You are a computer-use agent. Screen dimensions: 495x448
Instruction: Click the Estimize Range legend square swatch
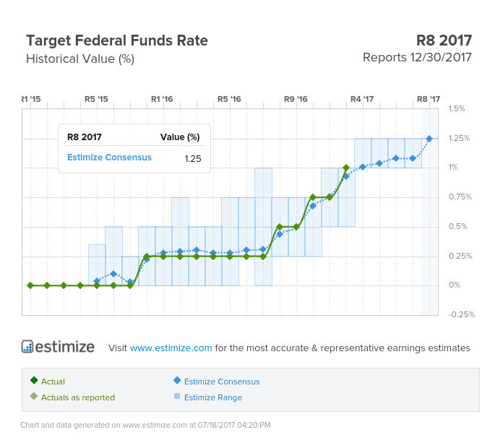coord(177,396)
